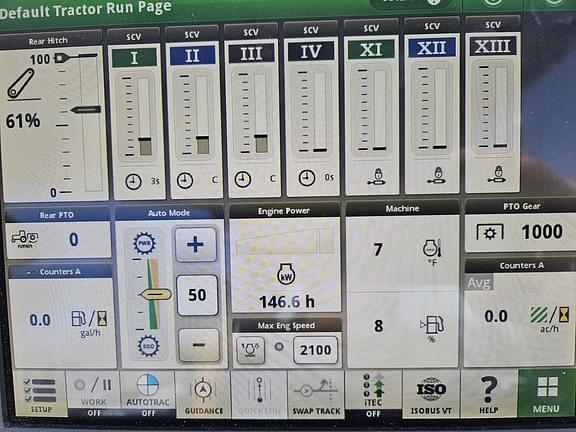Tap the Machine fuel level percent icon
Screen dimensions: 576x432
[432, 328]
